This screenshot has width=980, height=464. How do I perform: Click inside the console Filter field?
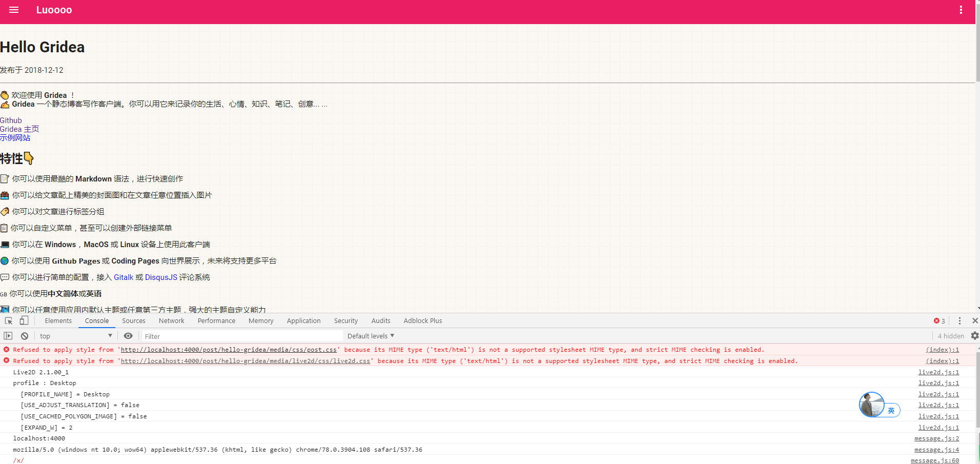(x=231, y=336)
